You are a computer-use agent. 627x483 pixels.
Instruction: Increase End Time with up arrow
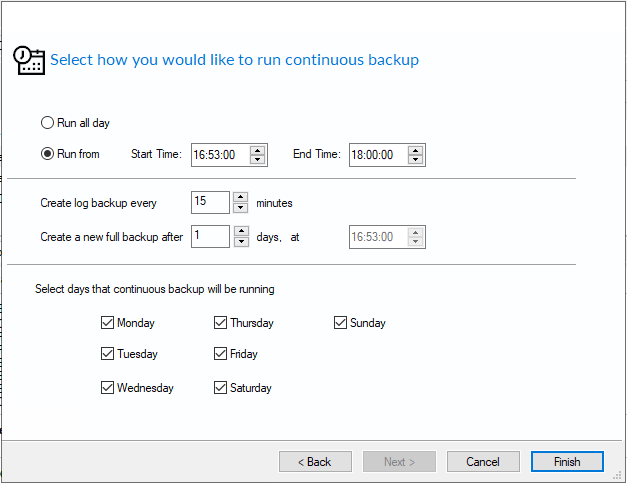point(416,150)
